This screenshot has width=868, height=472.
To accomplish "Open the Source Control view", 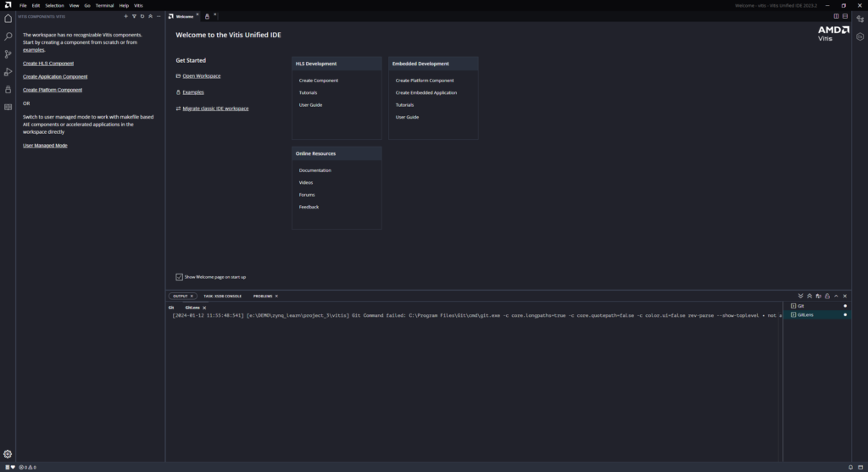I will tap(8, 54).
